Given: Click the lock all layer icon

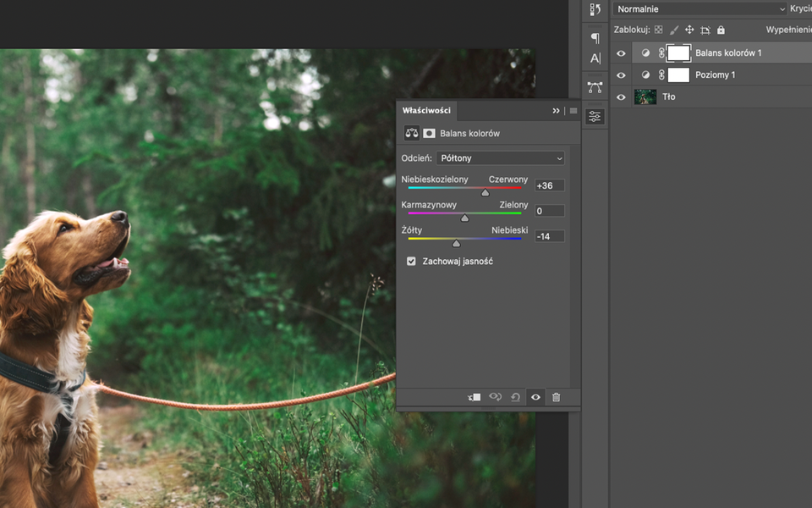Looking at the screenshot, I should tap(721, 30).
